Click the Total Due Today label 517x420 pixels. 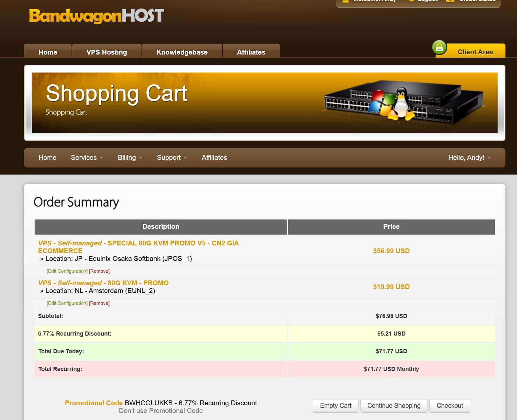[x=61, y=351]
